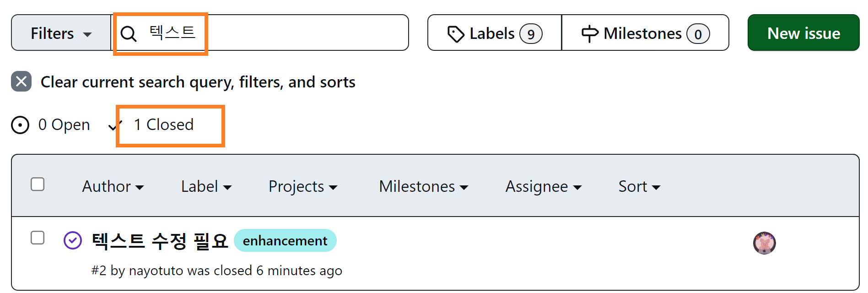Click the New issue button

tap(803, 33)
